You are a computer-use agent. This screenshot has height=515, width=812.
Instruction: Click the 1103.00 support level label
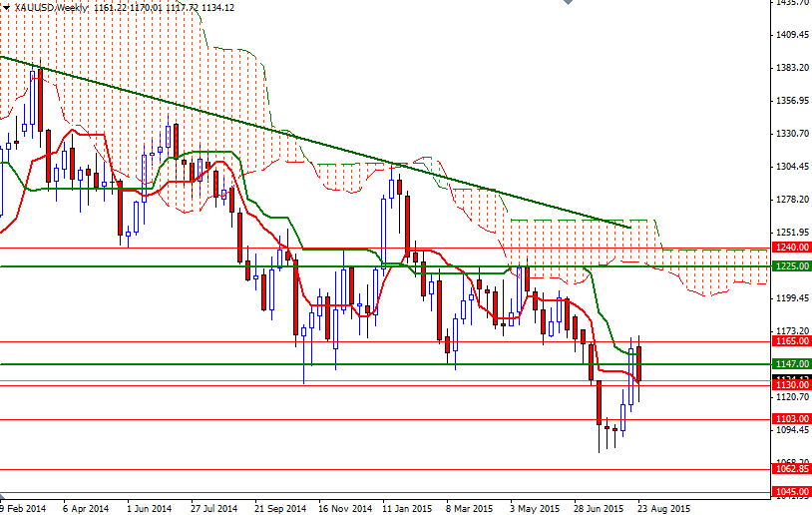pyautogui.click(x=791, y=418)
